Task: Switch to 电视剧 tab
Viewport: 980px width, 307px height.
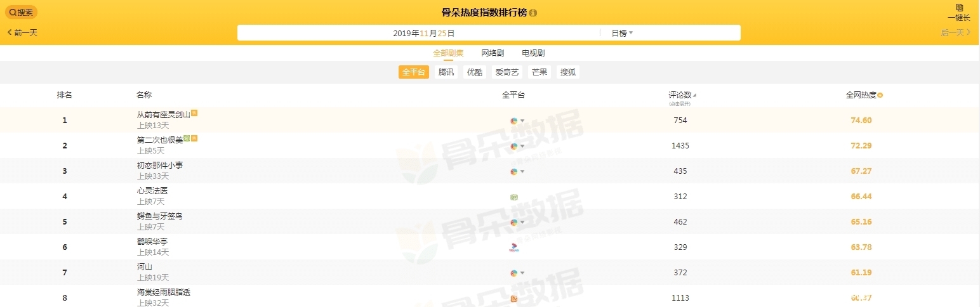Action: (x=533, y=53)
